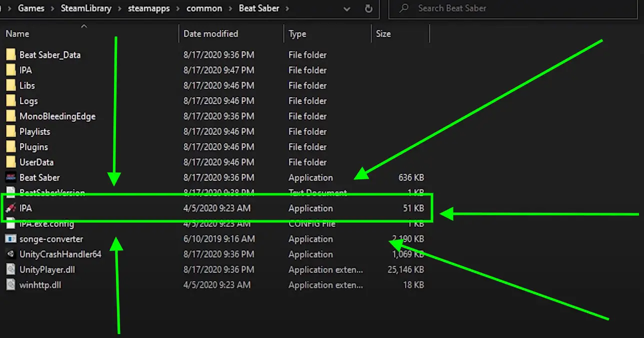
Task: Click the 8/17/2020 9:47 PM date
Action: (x=218, y=70)
